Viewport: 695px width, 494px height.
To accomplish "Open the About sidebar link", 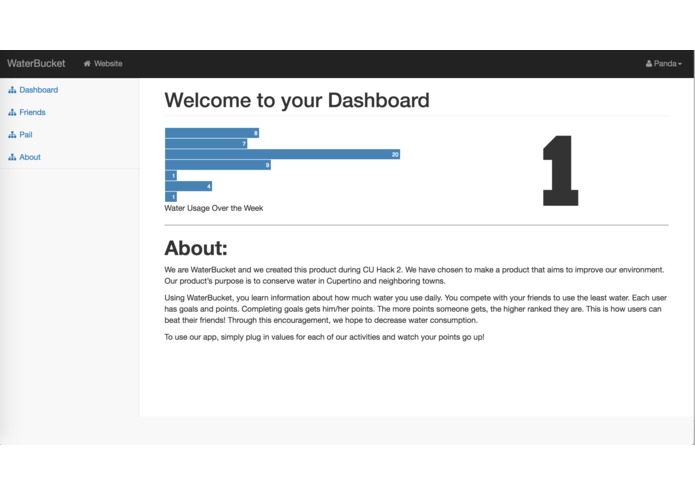I will [x=30, y=157].
